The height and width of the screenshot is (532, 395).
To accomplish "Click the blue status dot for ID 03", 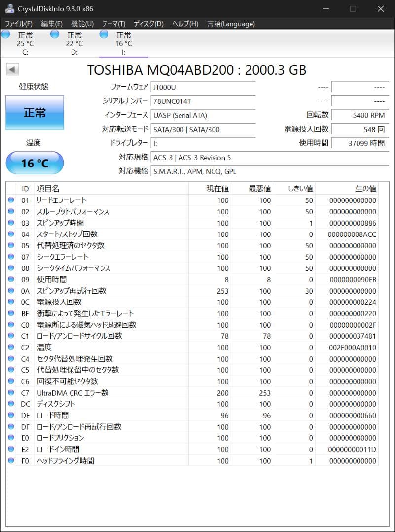I will click(11, 223).
